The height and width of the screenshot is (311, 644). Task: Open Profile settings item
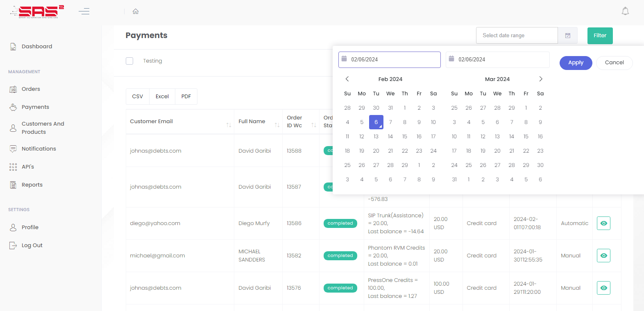point(30,228)
